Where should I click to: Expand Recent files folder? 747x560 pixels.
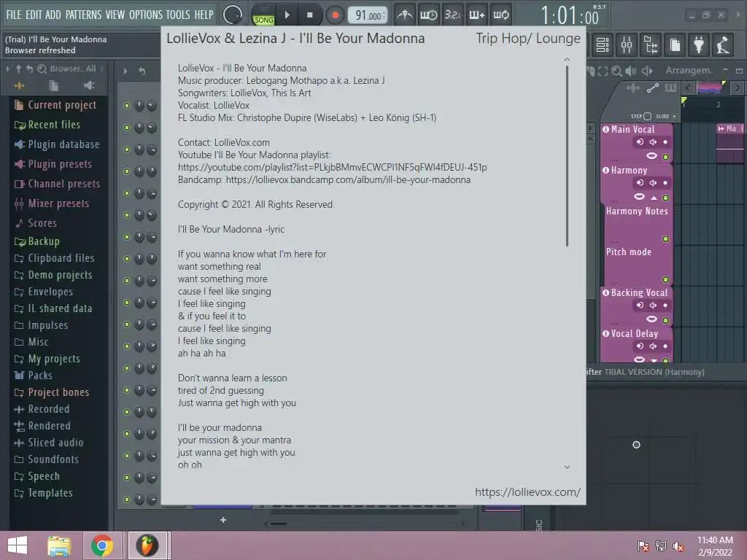pos(47,125)
